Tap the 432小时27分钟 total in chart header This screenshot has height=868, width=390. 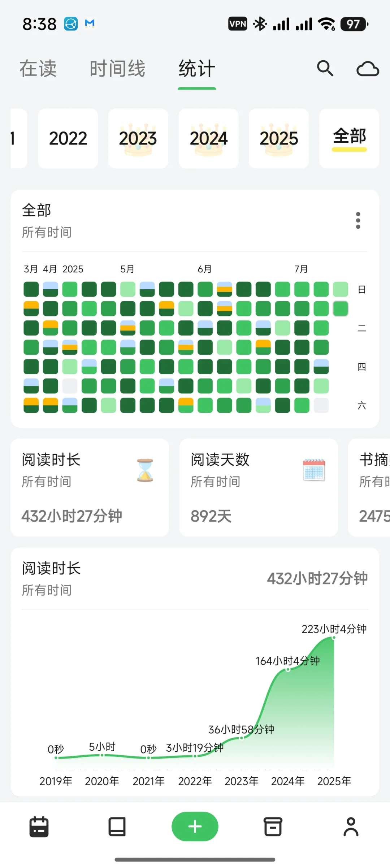click(x=317, y=579)
